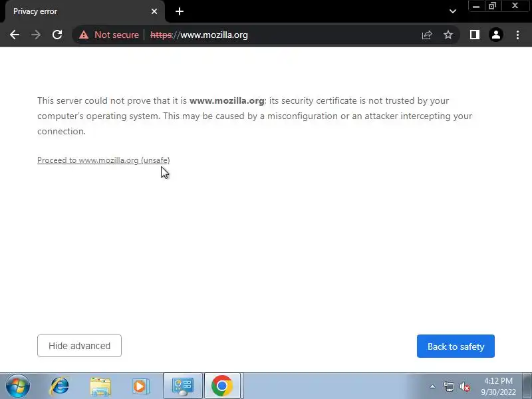Click the Chrome icon on the taskbar
Screen dimensions: 532x399
click(222, 386)
